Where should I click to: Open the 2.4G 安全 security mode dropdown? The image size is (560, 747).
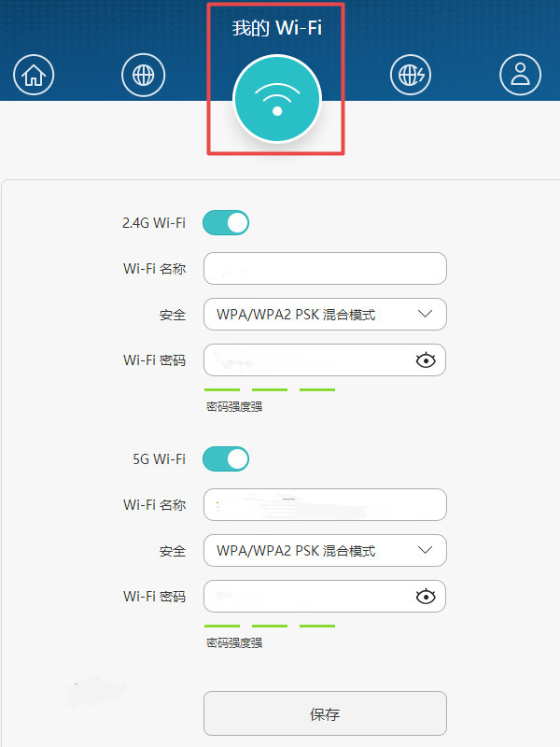(x=324, y=314)
